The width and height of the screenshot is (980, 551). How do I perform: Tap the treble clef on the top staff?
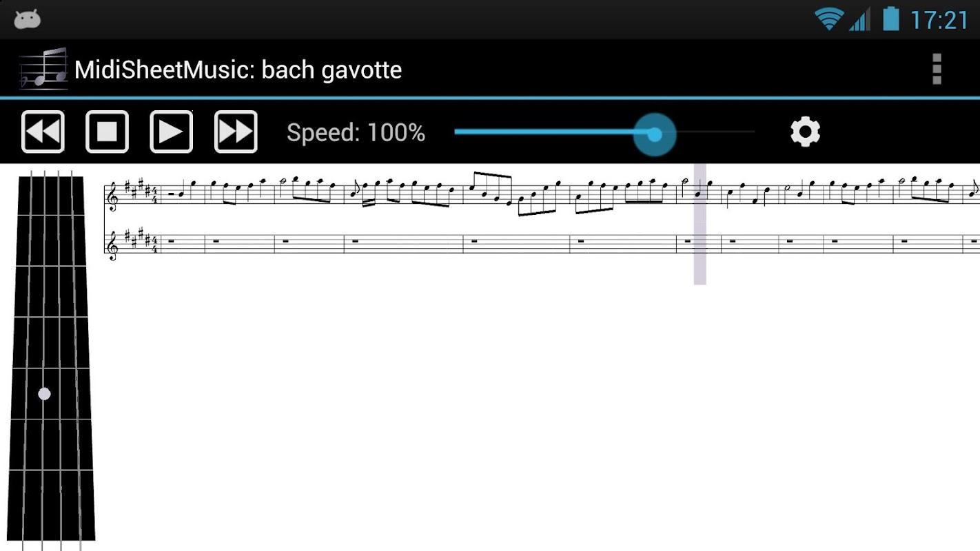coord(112,195)
